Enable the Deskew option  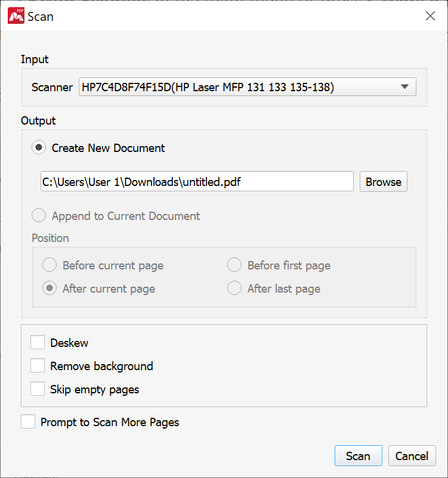38,342
